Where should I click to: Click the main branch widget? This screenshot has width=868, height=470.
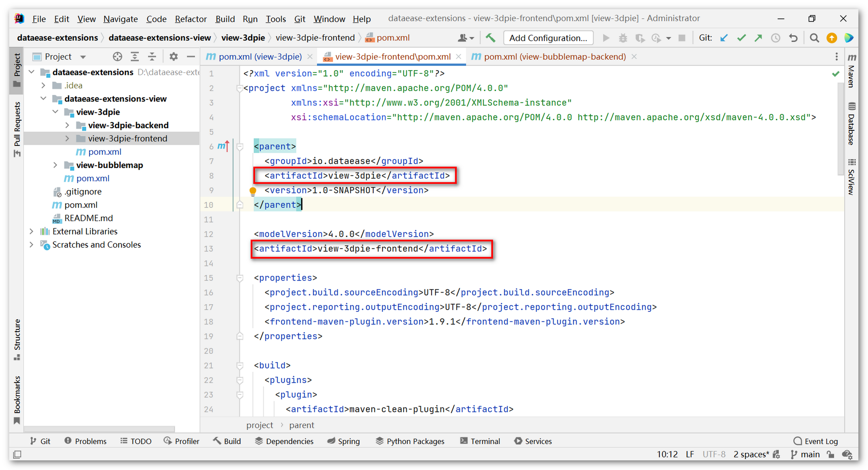coord(805,454)
